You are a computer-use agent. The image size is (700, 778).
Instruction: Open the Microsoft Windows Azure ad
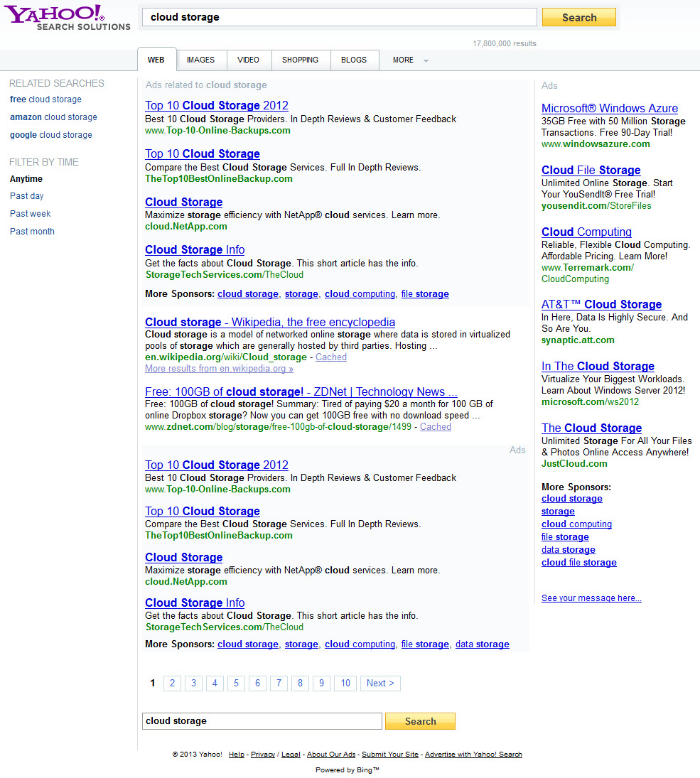(610, 108)
